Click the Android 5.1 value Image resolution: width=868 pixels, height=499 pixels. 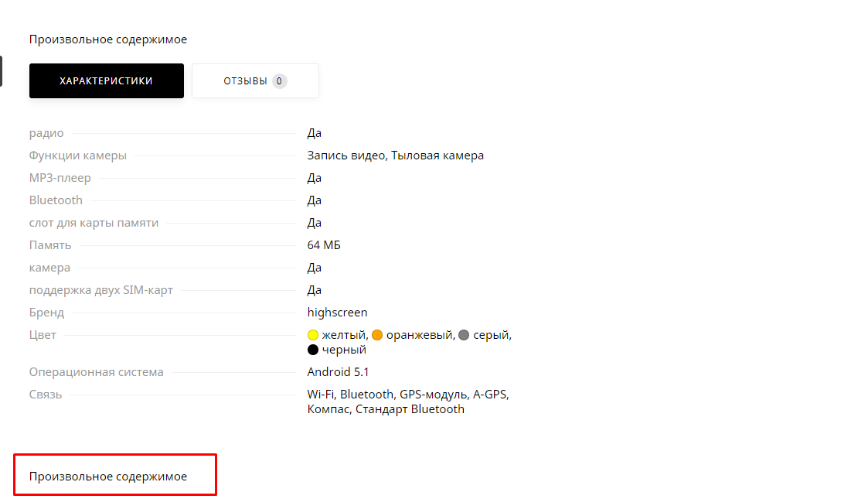point(338,371)
